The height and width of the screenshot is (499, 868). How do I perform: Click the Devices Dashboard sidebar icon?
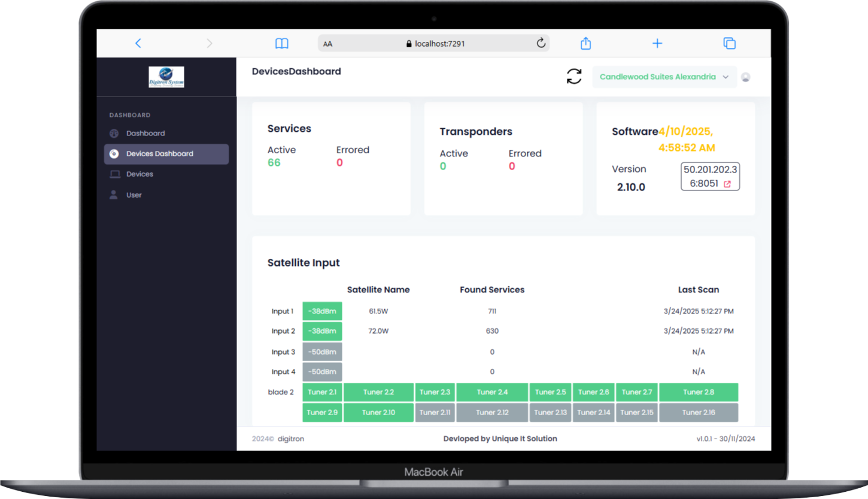[114, 153]
